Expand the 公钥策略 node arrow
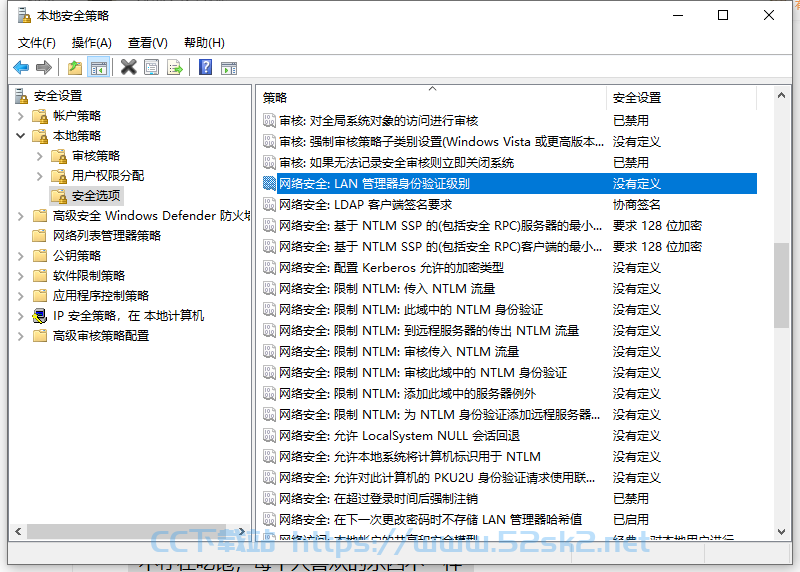 click(x=20, y=256)
